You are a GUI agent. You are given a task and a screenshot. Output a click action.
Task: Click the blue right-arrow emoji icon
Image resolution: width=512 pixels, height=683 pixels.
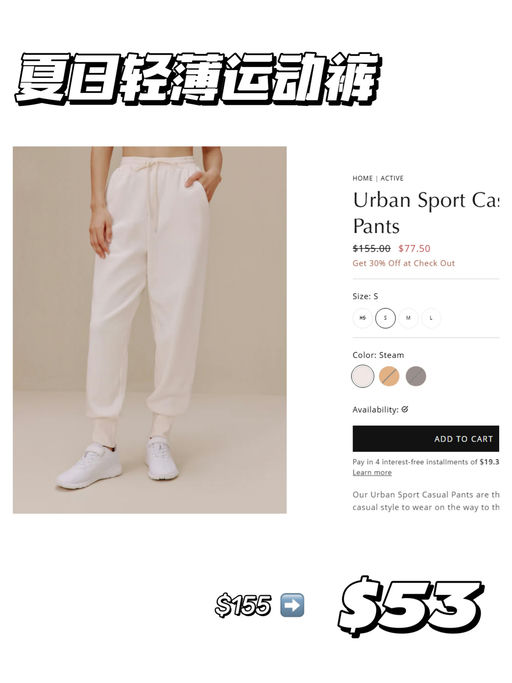tap(292, 605)
